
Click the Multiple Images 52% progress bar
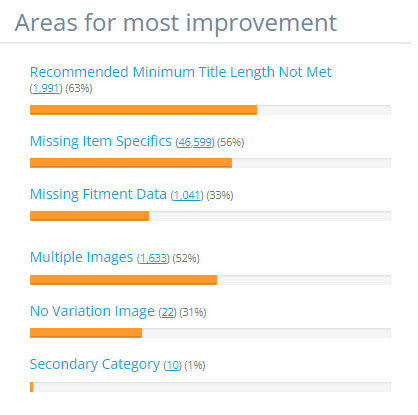tap(210, 280)
